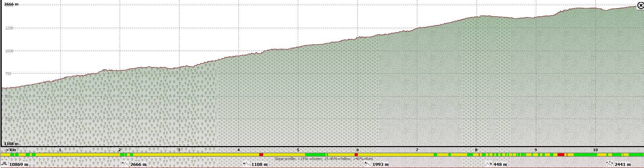Click the slope profile legend text

(x=323, y=159)
